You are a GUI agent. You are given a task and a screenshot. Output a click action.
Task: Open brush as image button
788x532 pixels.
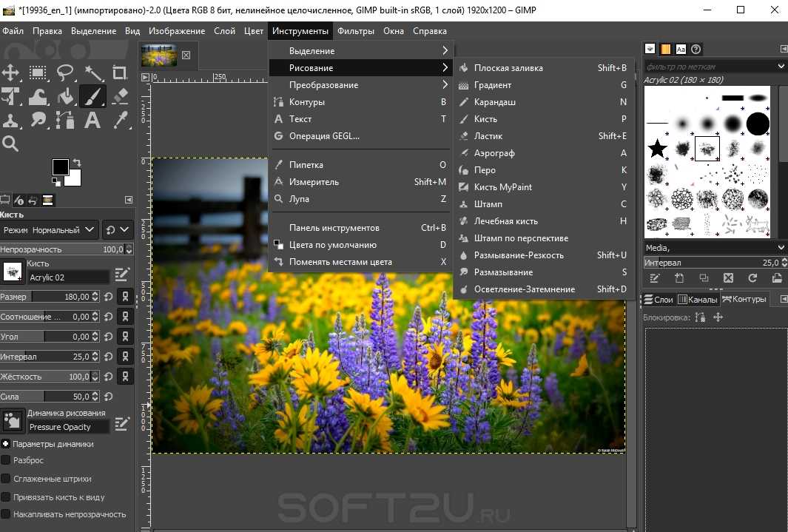pos(777,277)
